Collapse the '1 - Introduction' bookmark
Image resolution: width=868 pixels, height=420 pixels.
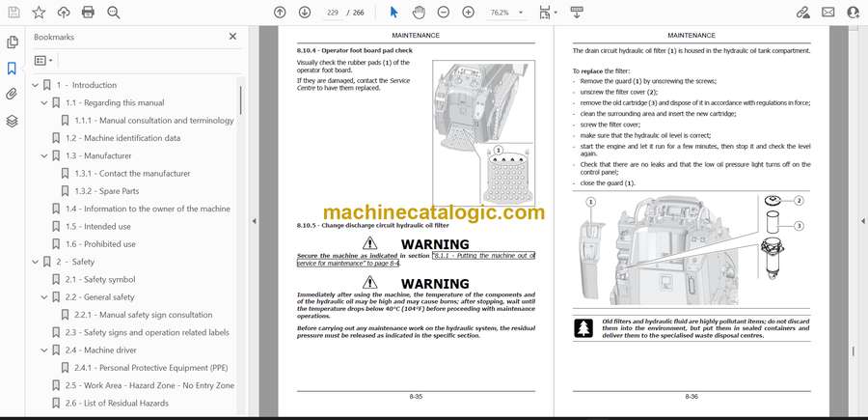pos(36,85)
